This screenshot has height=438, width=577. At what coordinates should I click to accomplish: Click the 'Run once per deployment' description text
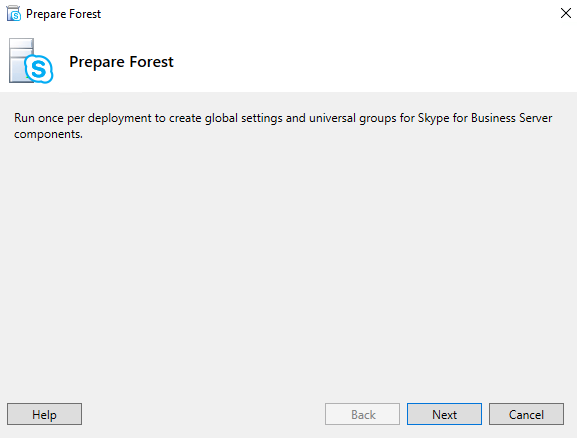[283, 126]
